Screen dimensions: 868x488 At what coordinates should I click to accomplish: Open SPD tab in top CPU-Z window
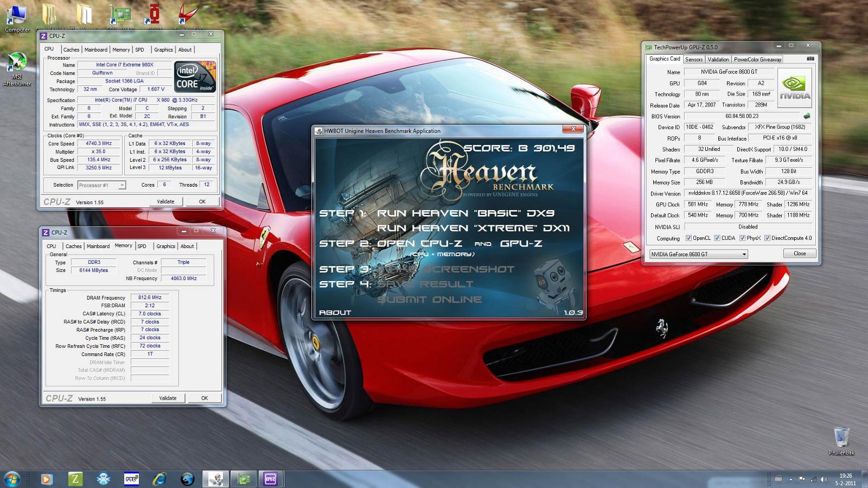[139, 49]
